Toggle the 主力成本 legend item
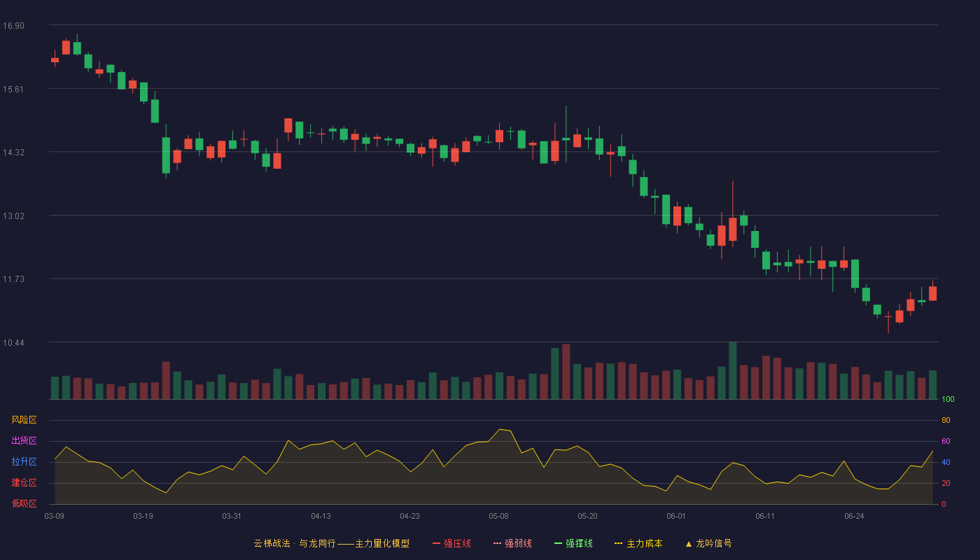Image resolution: width=980 pixels, height=560 pixels. pyautogui.click(x=638, y=543)
